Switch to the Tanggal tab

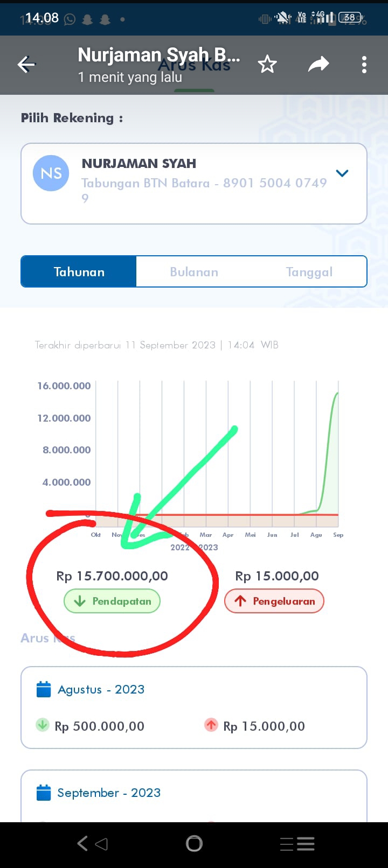pos(309,272)
